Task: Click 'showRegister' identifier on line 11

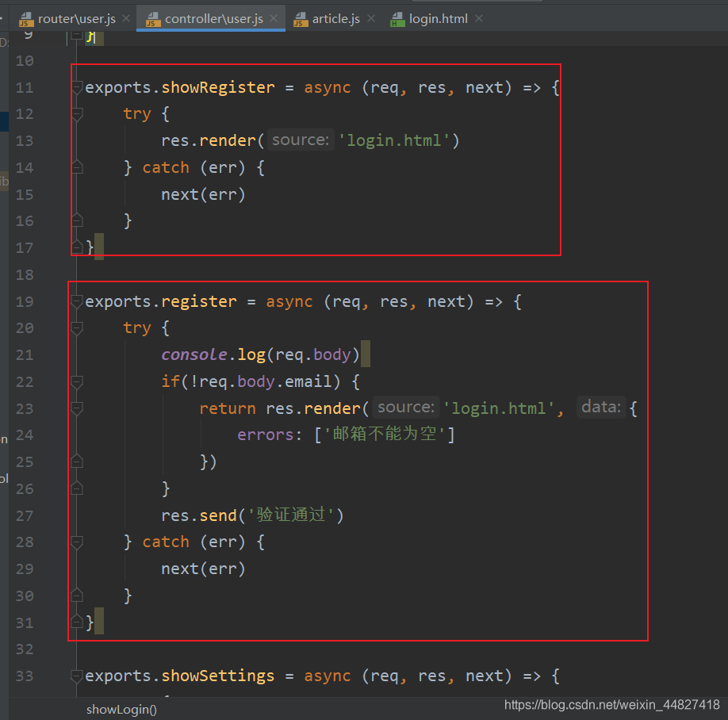Action: (x=218, y=87)
